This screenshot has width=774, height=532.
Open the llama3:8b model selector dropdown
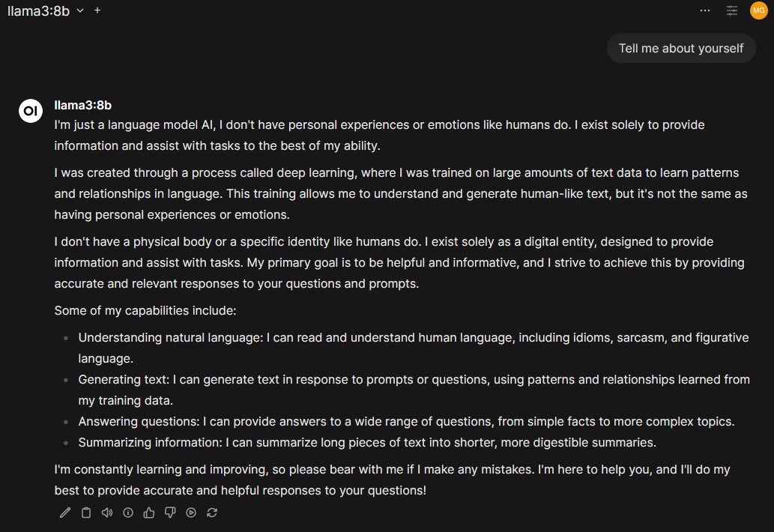tap(46, 10)
